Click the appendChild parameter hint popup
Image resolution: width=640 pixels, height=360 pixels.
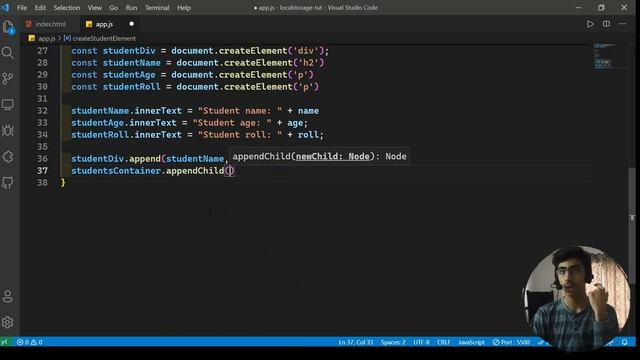[x=319, y=156]
